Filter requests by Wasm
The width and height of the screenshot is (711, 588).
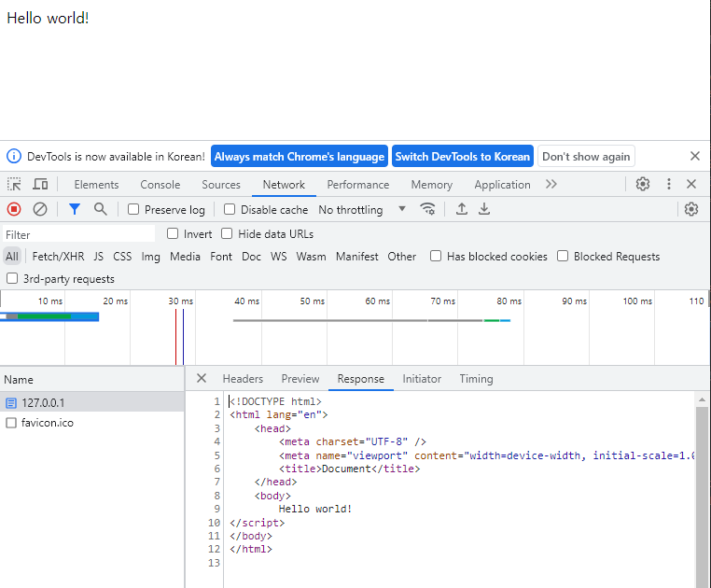(x=311, y=257)
